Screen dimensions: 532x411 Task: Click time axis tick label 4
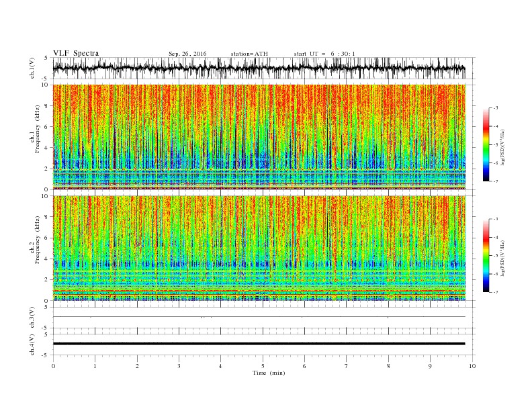click(x=220, y=366)
